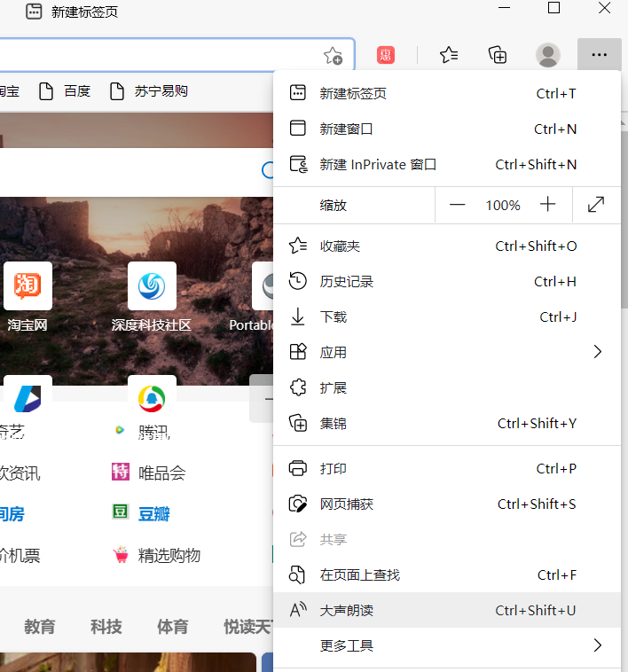Click the 打印 printer icon
This screenshot has width=628, height=672.
(x=297, y=468)
